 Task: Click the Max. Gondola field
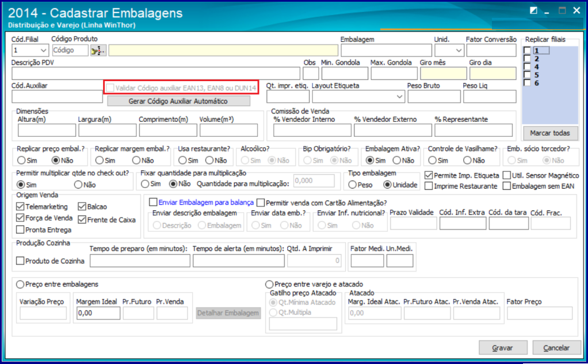[x=394, y=74]
